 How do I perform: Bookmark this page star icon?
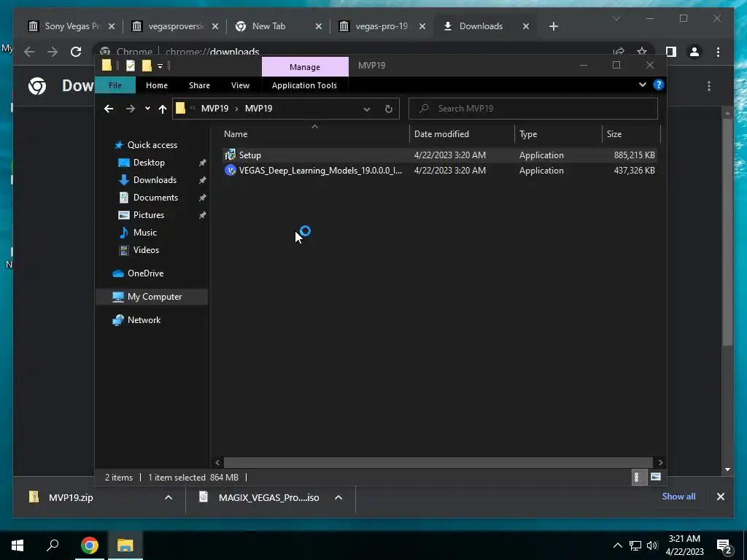[x=642, y=52]
